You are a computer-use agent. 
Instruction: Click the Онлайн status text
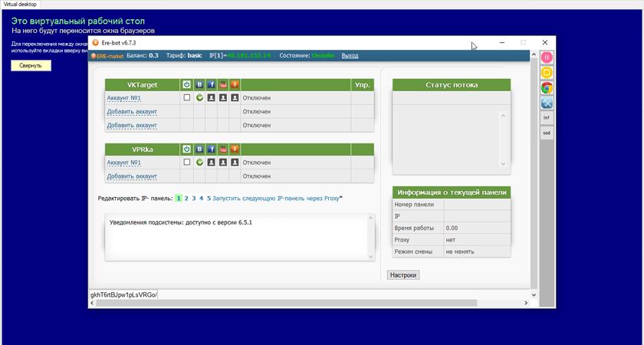click(324, 55)
